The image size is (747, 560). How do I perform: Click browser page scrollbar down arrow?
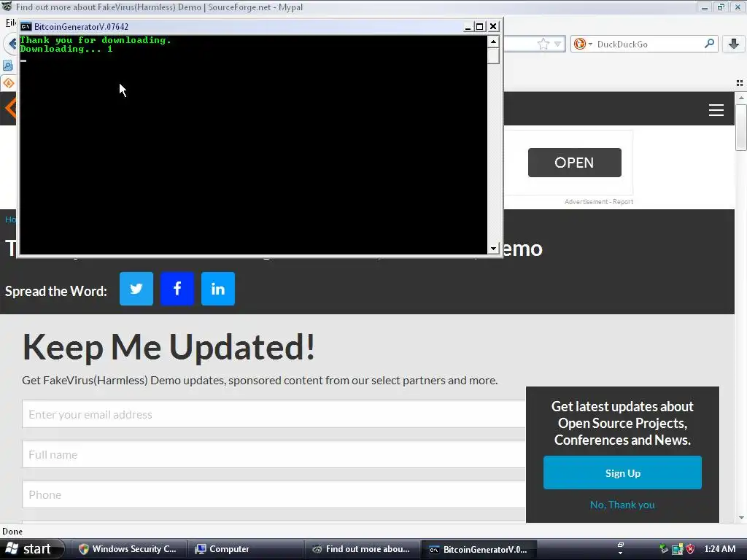pos(741,518)
